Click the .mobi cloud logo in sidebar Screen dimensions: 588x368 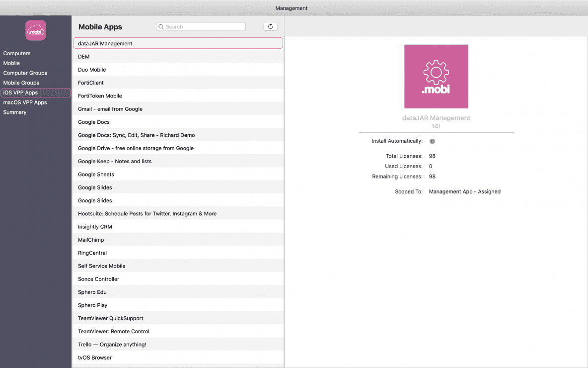tap(36, 30)
